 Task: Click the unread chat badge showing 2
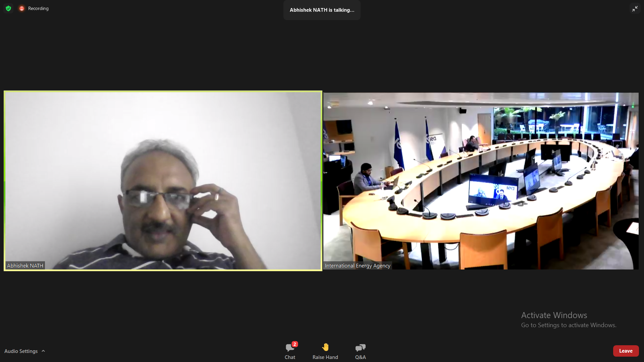click(x=295, y=344)
